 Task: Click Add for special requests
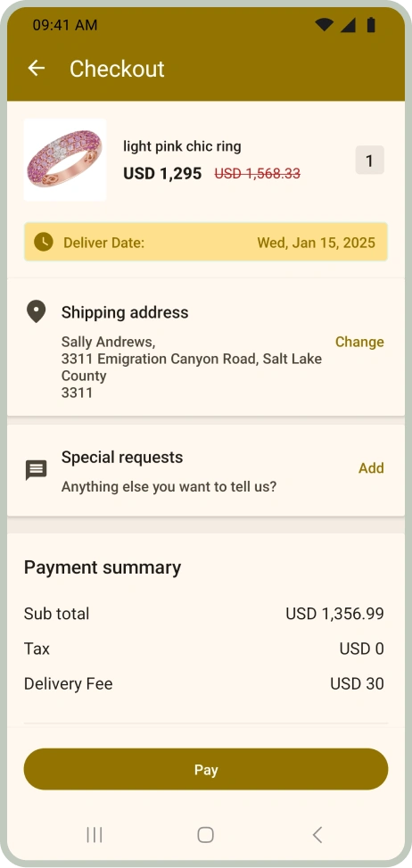(x=371, y=468)
